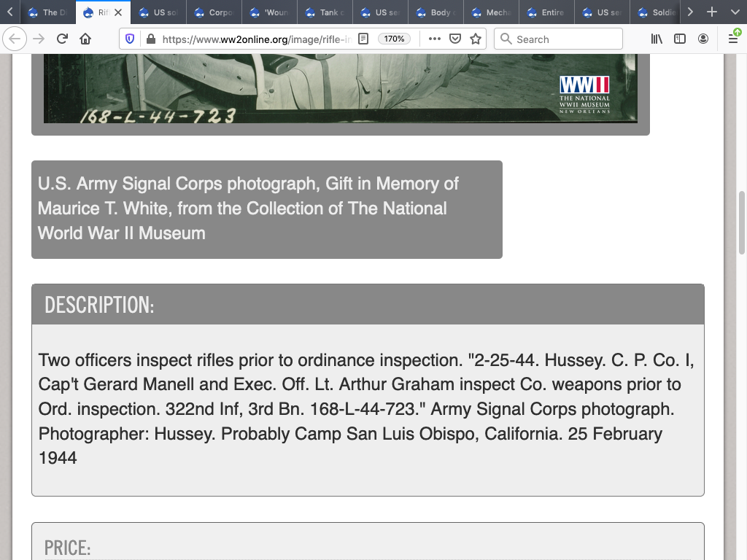Toggle Reader View for this page
747x560 pixels.
point(363,39)
